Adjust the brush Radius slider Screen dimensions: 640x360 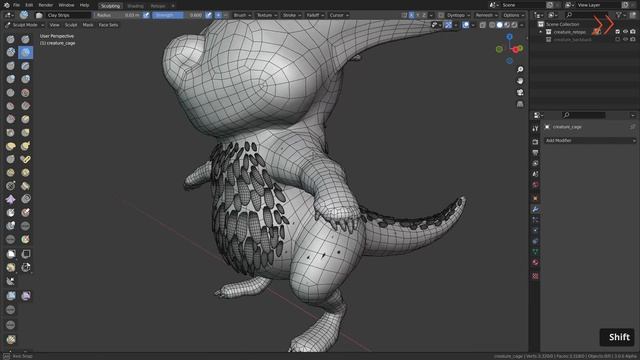click(x=118, y=15)
